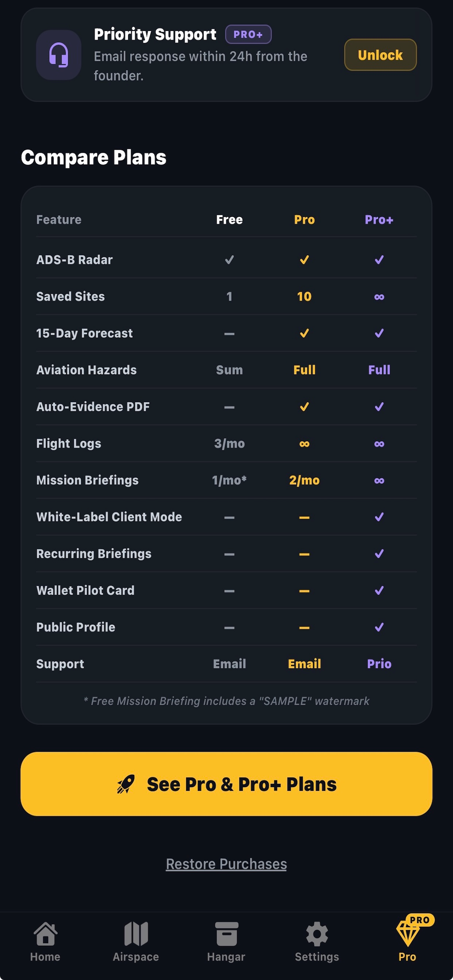Select the Pro diamond tab
This screenshot has width=453, height=980.
[407, 942]
